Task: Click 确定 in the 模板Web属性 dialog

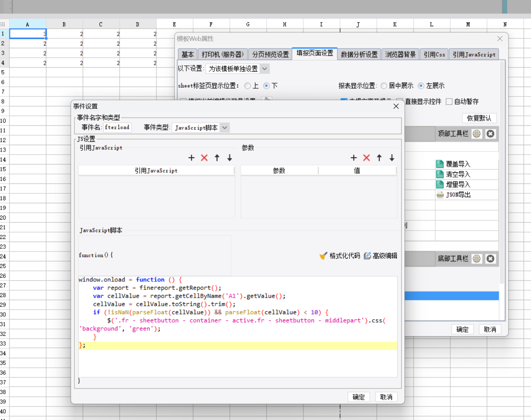Action: click(x=462, y=329)
